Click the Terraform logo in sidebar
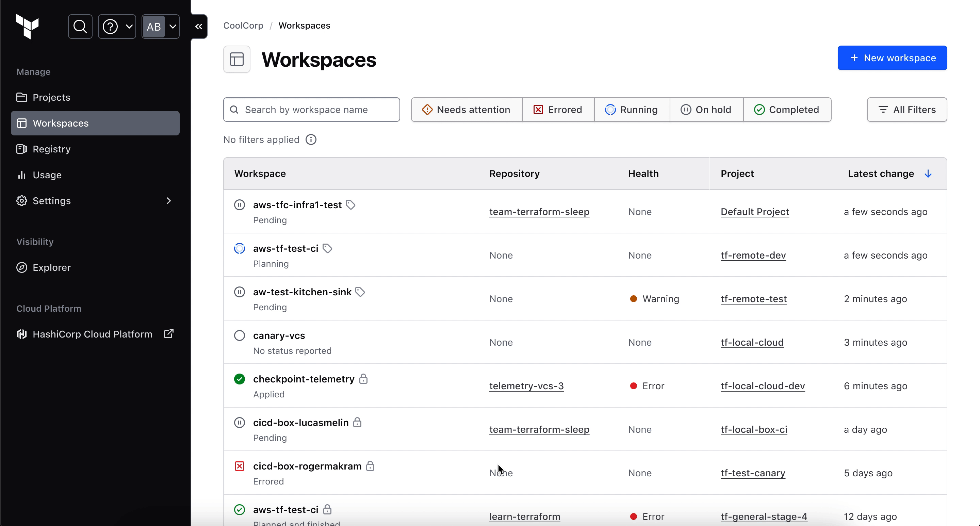Image resolution: width=980 pixels, height=526 pixels. [27, 26]
